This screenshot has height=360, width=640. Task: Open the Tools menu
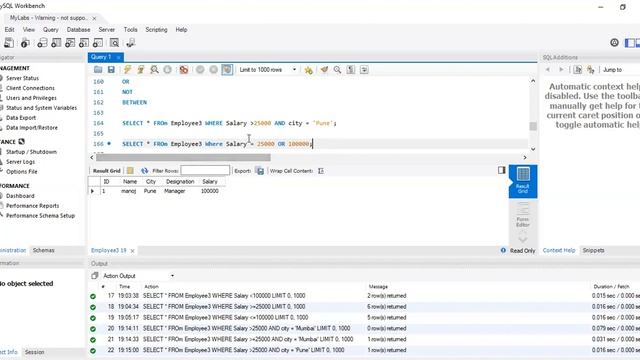click(x=131, y=30)
